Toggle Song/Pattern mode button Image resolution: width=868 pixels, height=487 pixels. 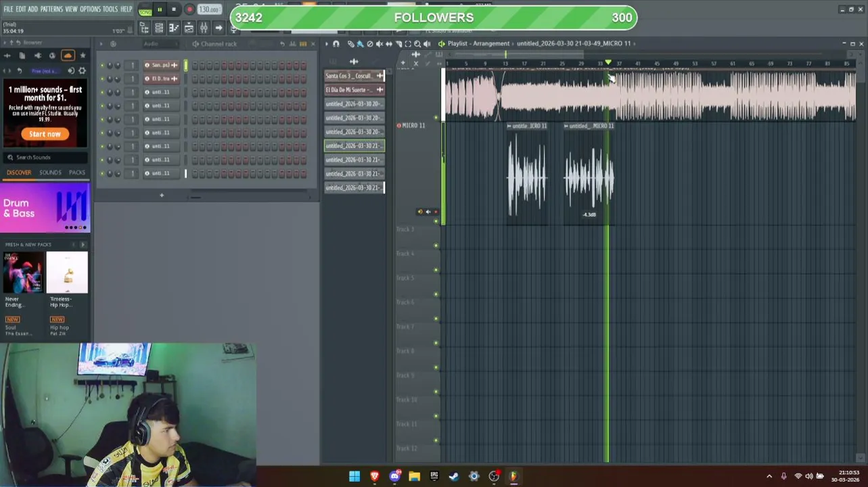(145, 10)
